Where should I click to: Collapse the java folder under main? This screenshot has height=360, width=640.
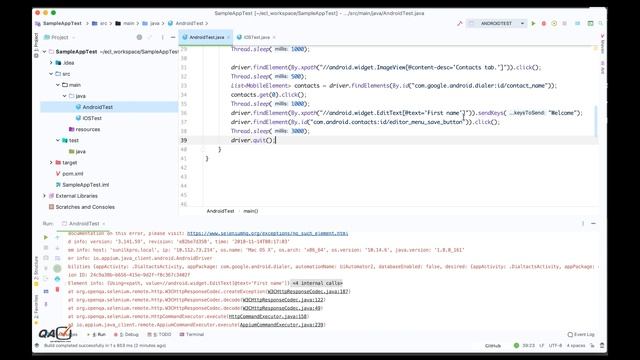point(64,96)
